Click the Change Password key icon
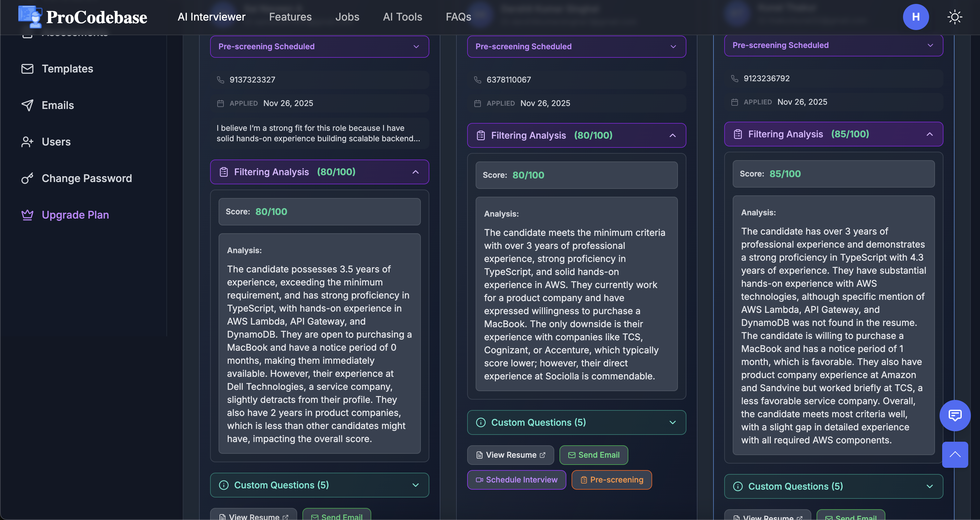Screen dimensions: 980x520 pos(27,178)
